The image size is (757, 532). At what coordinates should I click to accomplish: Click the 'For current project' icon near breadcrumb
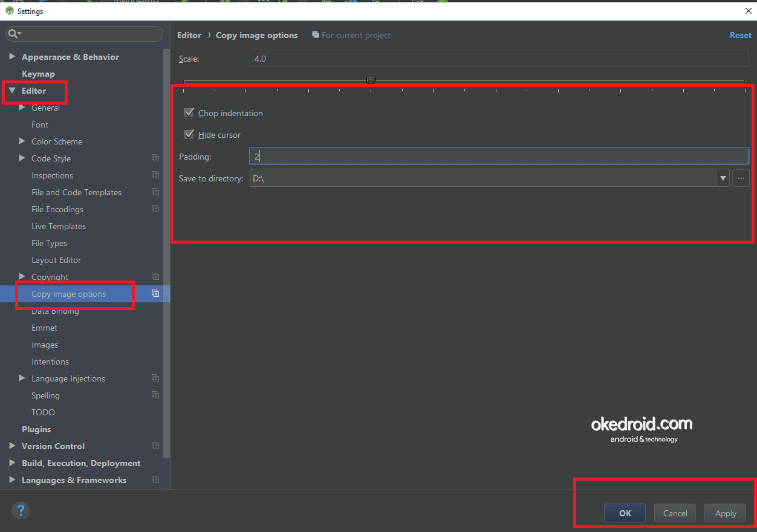click(315, 35)
